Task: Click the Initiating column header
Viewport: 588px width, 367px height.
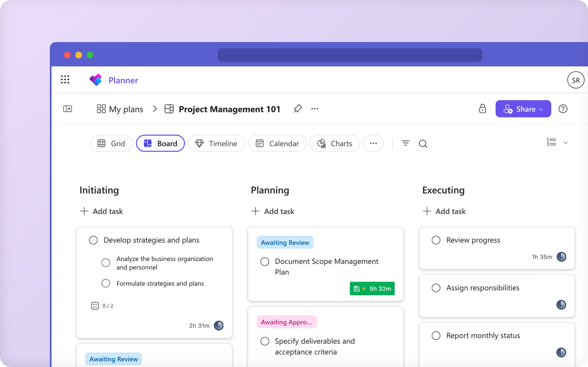Action: 99,190
